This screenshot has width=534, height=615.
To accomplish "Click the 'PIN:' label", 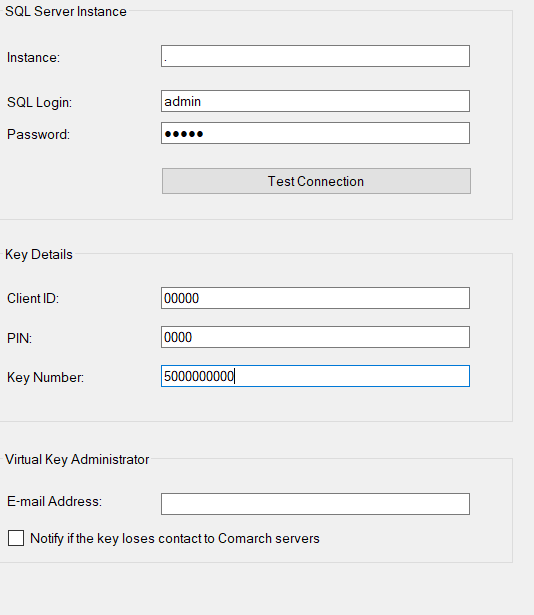I will click(19, 338).
